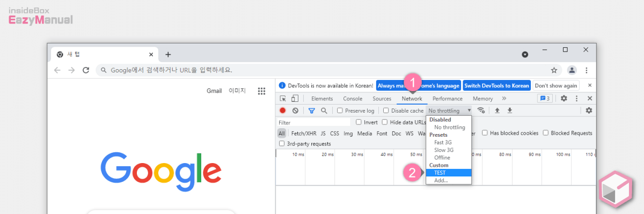Filter requests by Media
Viewport: 644px width, 214px height.
[x=364, y=133]
